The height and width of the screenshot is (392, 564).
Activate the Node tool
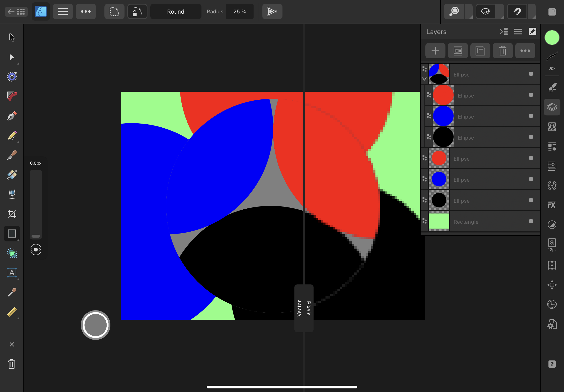coord(12,57)
